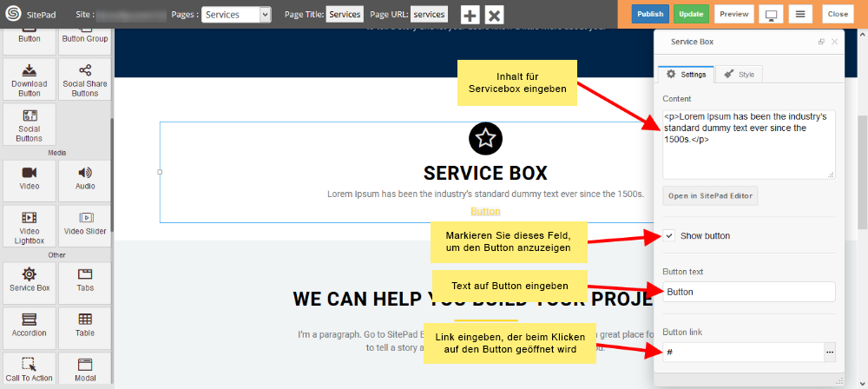Click the yellow Button link in Service Box
Image resolution: width=868 pixels, height=389 pixels.
pos(485,212)
